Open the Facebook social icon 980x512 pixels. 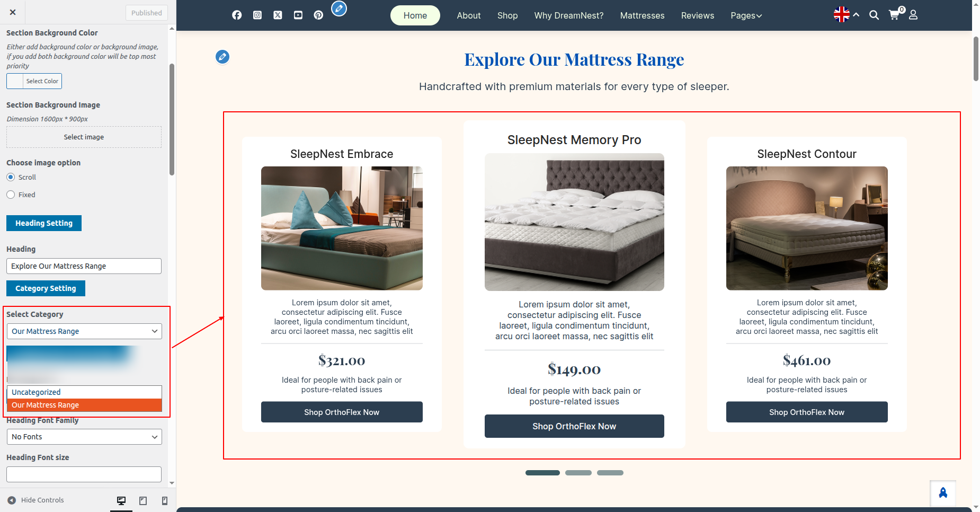pos(237,15)
